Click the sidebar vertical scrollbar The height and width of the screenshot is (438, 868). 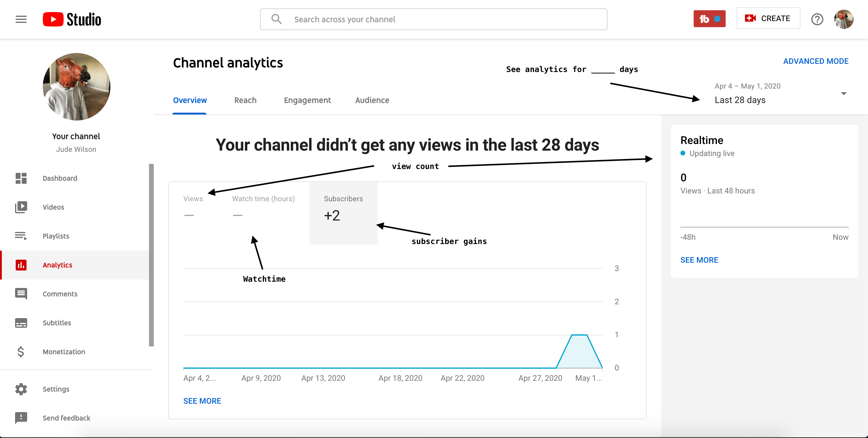point(151,255)
